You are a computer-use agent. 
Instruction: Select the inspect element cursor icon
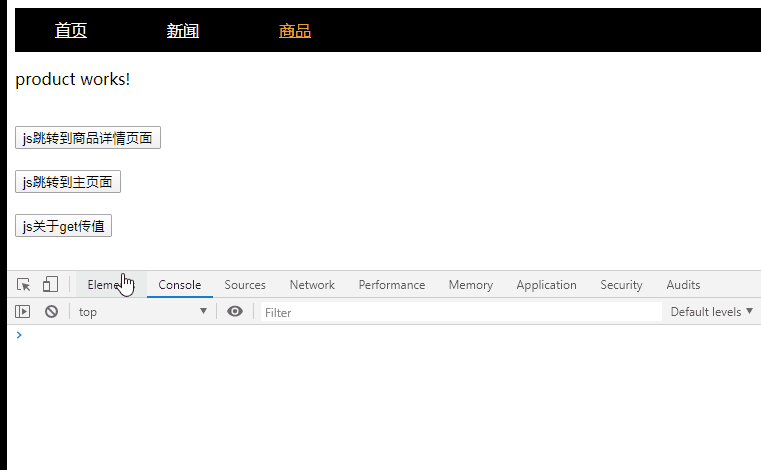point(24,285)
